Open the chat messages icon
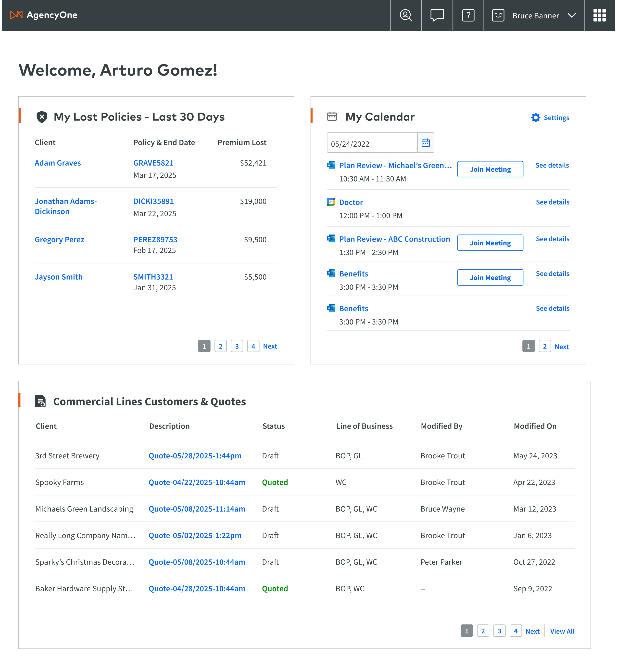 click(x=437, y=15)
